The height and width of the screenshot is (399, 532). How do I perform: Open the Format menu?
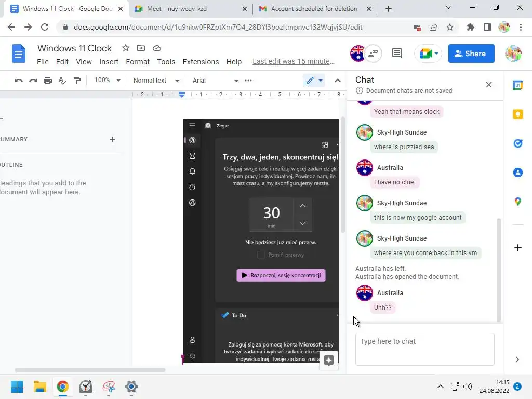[137, 62]
